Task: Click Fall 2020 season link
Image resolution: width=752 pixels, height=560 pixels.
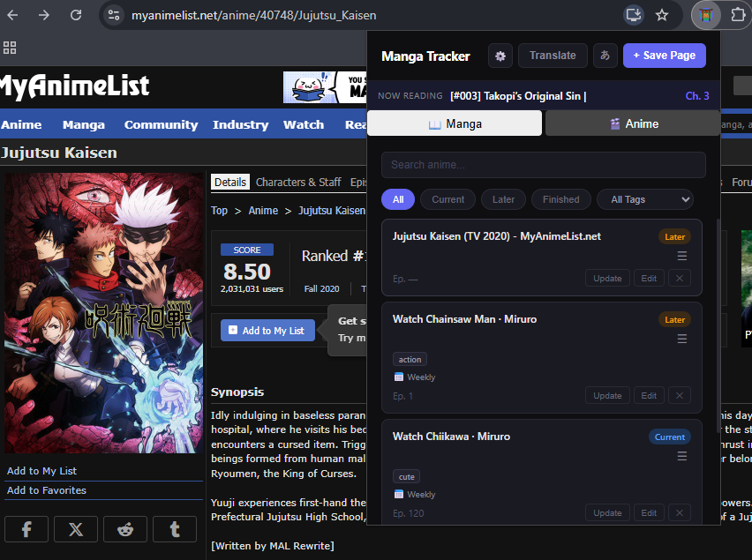Action: (x=322, y=289)
